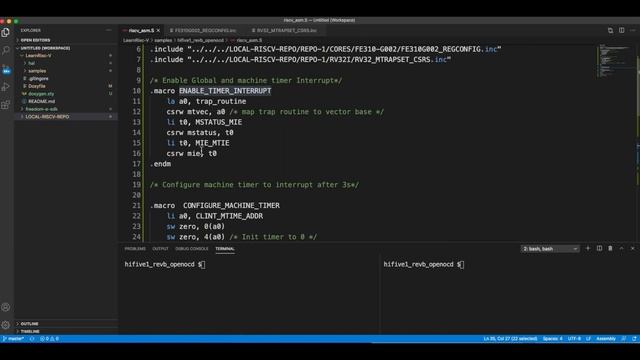The image size is (640, 360).
Task: Open Source Control view in activity bar
Action: 6,69
